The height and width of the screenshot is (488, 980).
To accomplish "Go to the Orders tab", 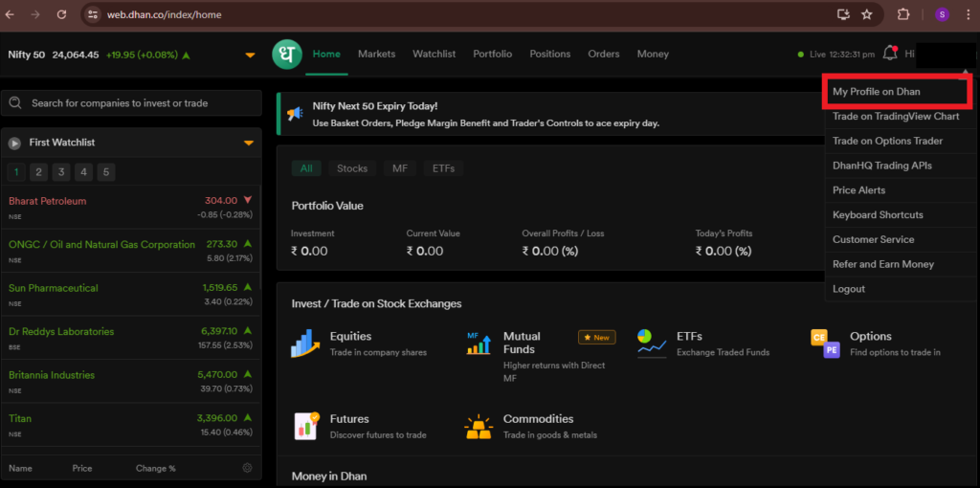I will (604, 54).
